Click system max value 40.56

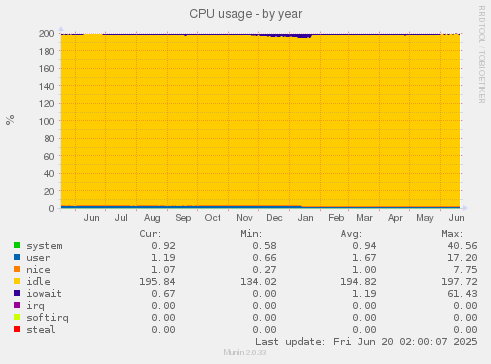462,246
